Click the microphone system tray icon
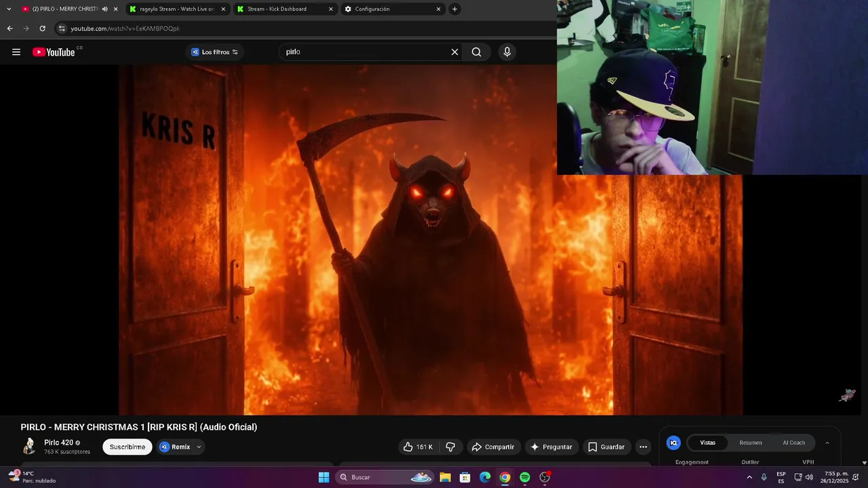This screenshot has height=488, width=868. 764,477
